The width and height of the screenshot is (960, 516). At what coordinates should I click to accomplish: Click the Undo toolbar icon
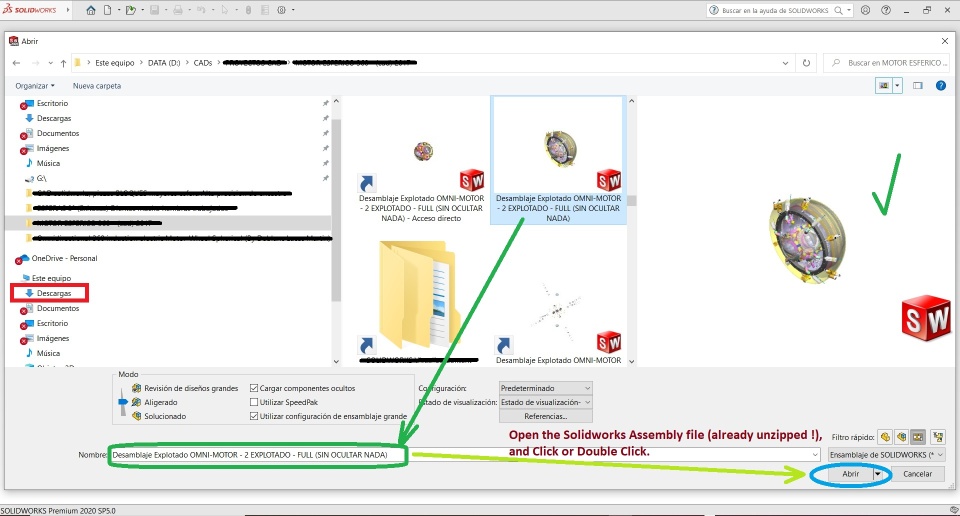201,10
